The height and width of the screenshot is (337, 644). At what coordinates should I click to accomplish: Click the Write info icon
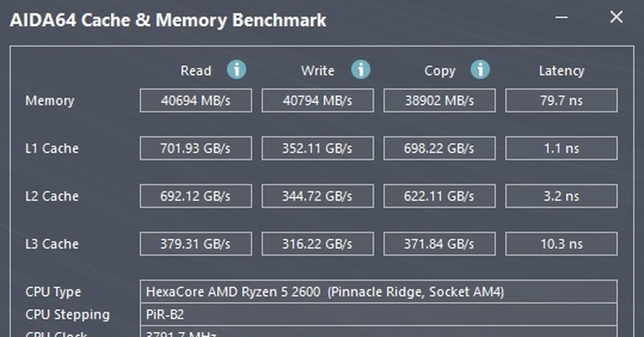tap(361, 70)
